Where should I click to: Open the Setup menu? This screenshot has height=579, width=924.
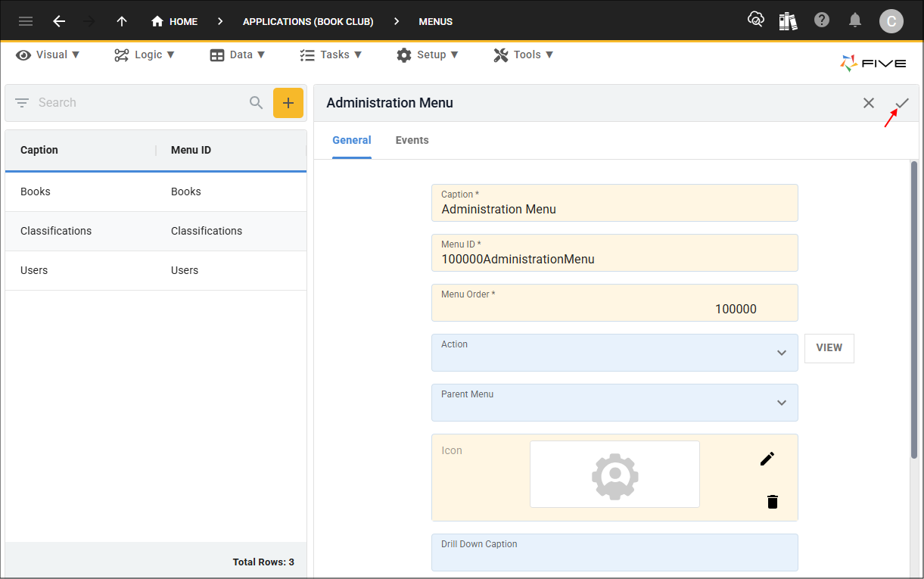(428, 54)
